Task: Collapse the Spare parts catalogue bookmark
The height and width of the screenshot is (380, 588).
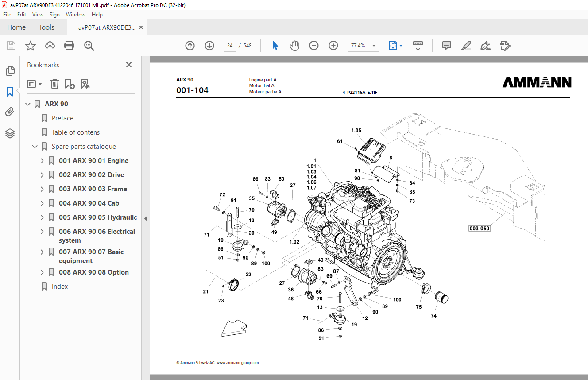Action: [35, 147]
